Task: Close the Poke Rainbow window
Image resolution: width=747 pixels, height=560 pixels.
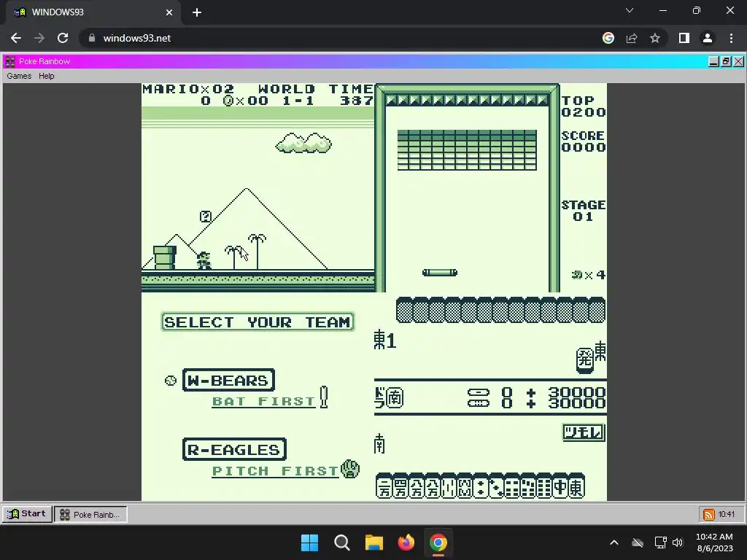Action: coord(738,61)
